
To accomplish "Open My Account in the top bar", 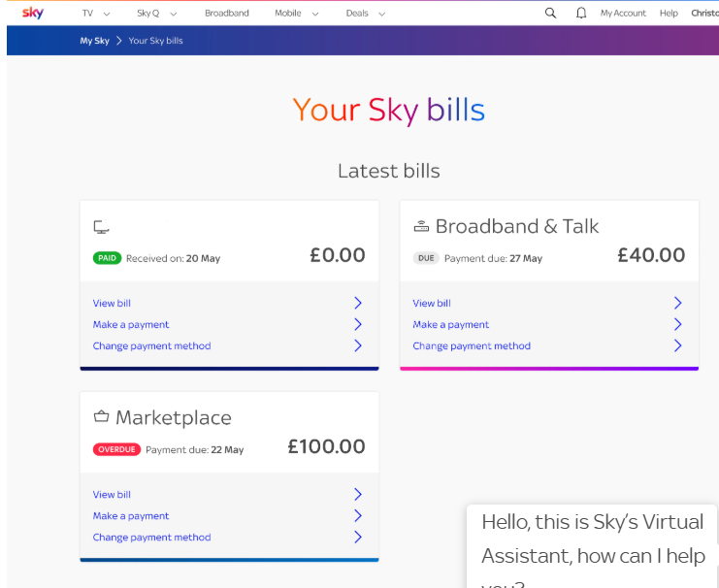I will click(623, 14).
